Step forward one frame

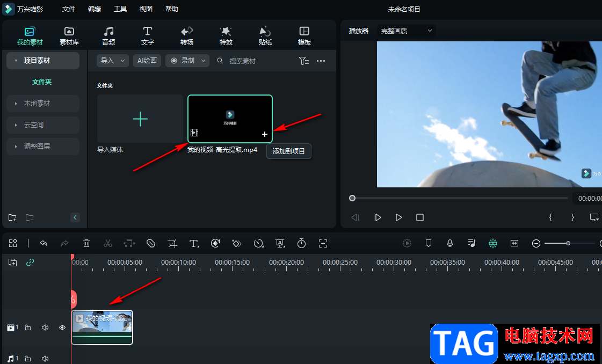coord(377,217)
